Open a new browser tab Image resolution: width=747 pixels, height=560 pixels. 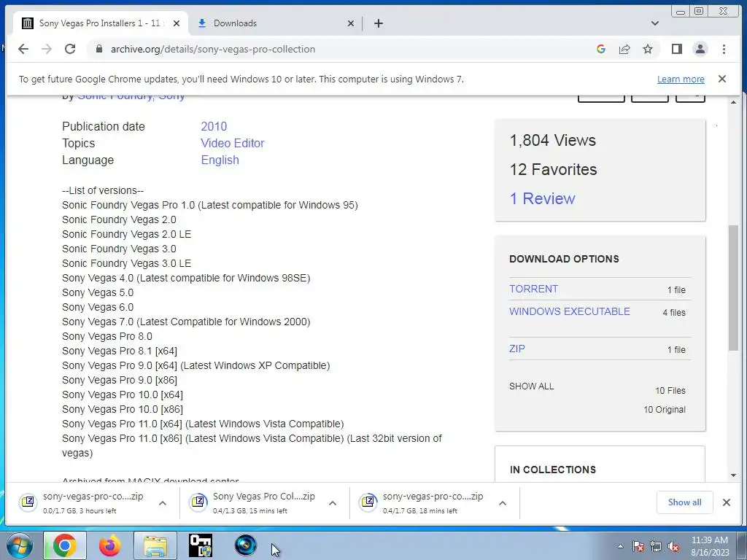(379, 23)
